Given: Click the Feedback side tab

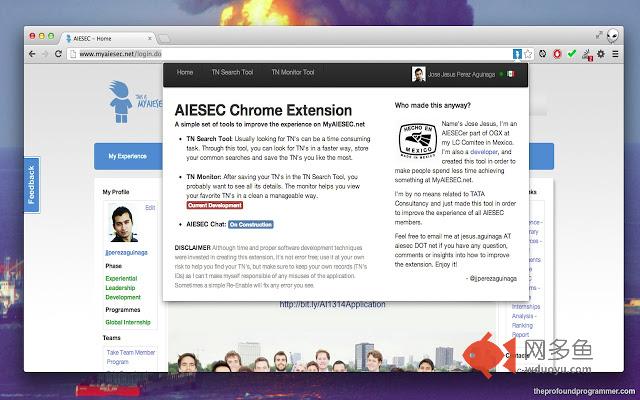Looking at the screenshot, I should pyautogui.click(x=31, y=185).
